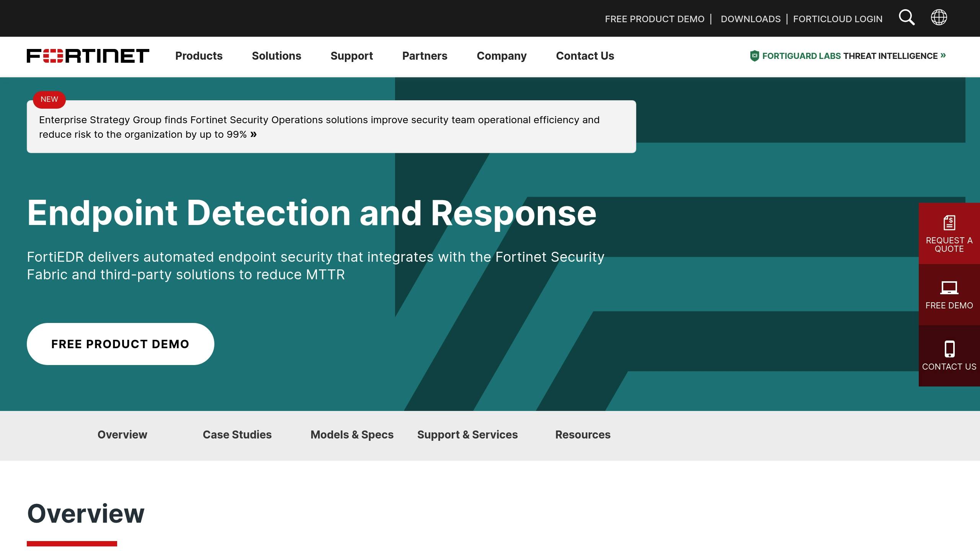
Task: Switch to the Support & Services tab
Action: coord(467,435)
